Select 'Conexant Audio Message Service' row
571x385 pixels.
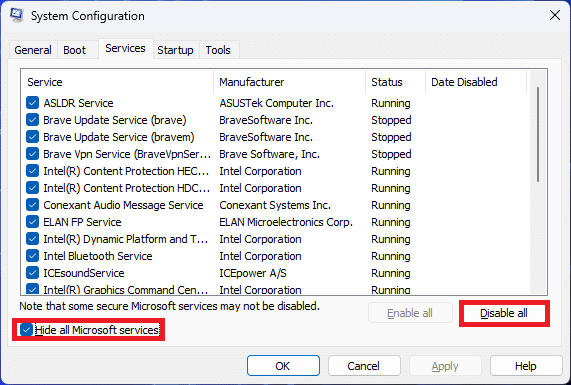tap(123, 205)
